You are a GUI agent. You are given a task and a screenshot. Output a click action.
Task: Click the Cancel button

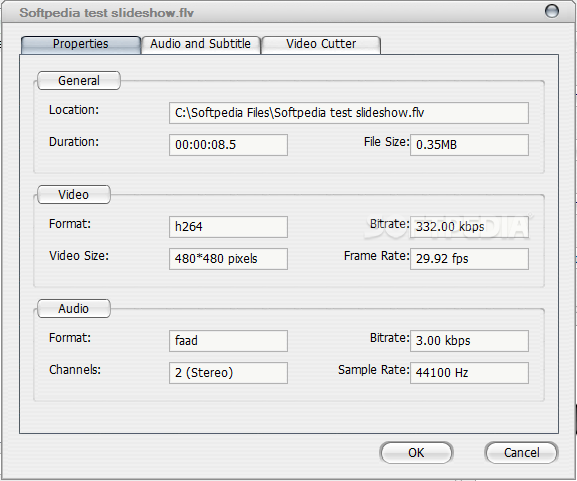521,452
